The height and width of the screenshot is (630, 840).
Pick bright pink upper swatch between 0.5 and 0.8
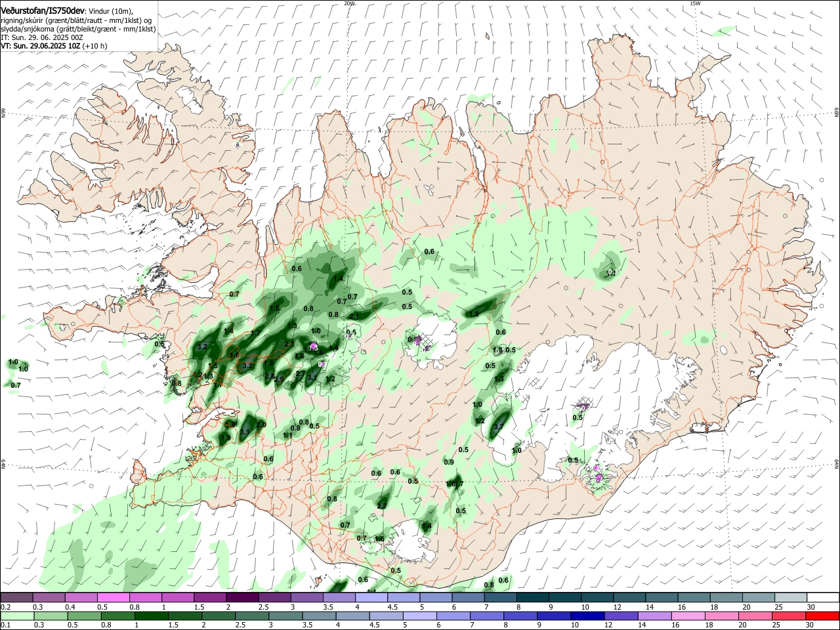pos(113,598)
